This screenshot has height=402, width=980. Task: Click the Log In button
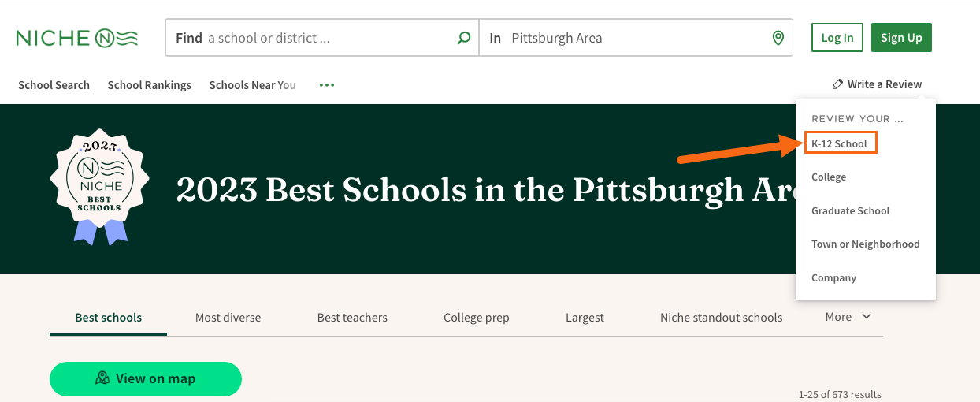click(837, 38)
